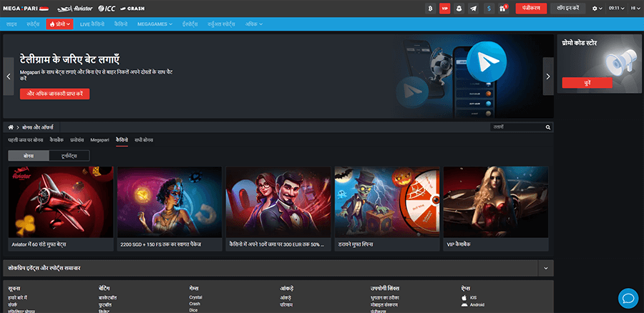Click the फुटबॉल footer link
644x313 pixels.
click(x=105, y=305)
